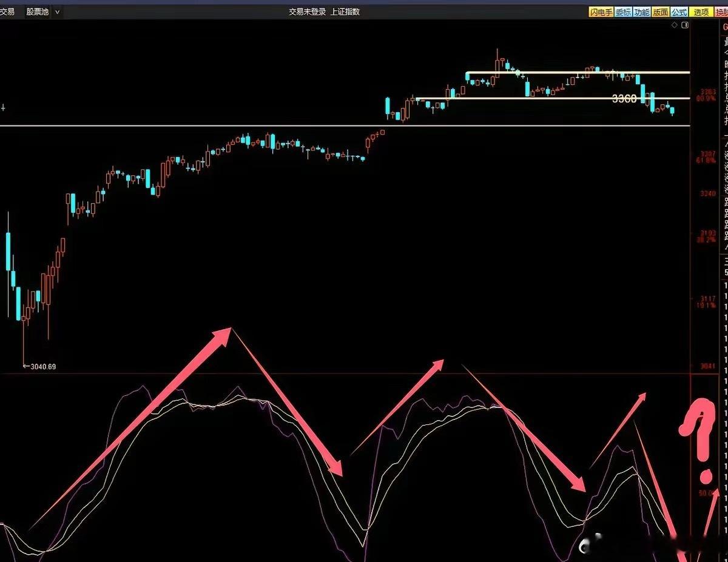This screenshot has width=728, height=562.
Task: Select the upper white horizontal resistance line
Action: pyautogui.click(x=578, y=73)
